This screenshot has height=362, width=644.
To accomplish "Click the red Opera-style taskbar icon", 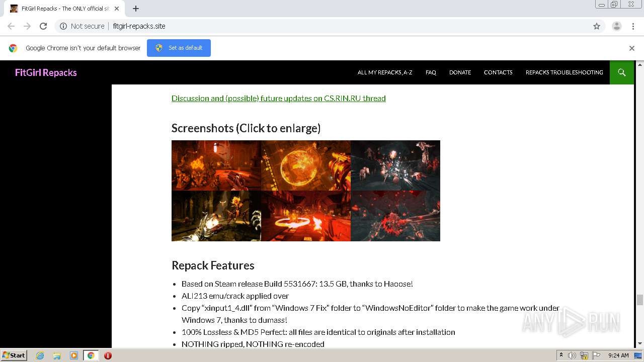I will point(108,355).
